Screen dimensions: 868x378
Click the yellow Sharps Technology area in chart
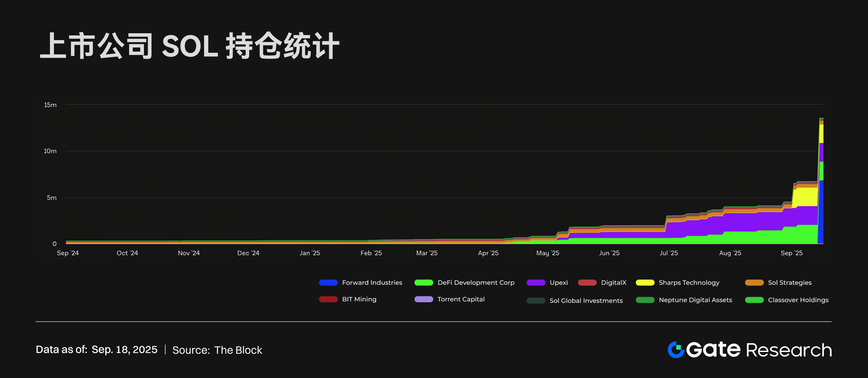tap(806, 197)
